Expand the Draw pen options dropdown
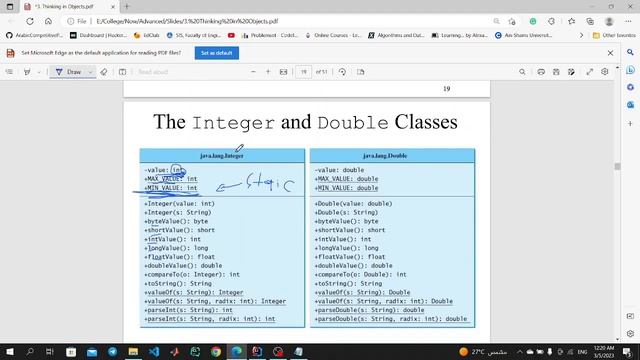This screenshot has height=360, width=640. pos(90,72)
